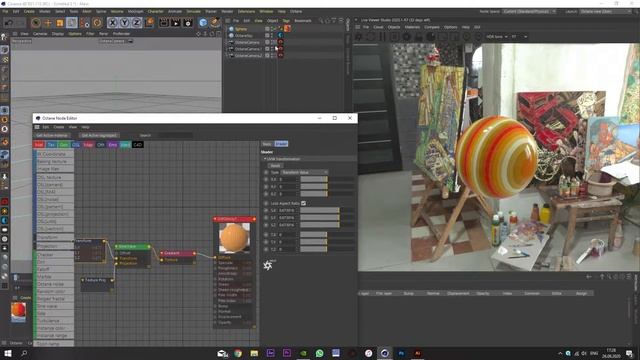Viewport: 640px width, 360px height.
Task: Open the Edit Render Settings icon
Action: 188,22
